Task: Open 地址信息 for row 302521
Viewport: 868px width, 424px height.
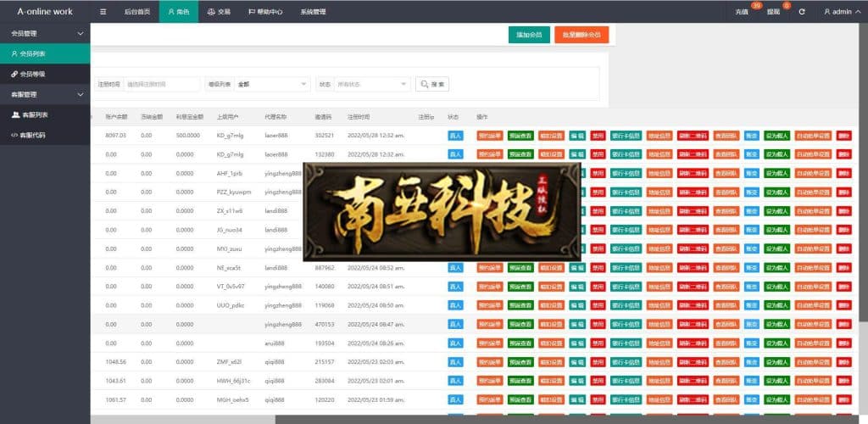Action: click(659, 136)
